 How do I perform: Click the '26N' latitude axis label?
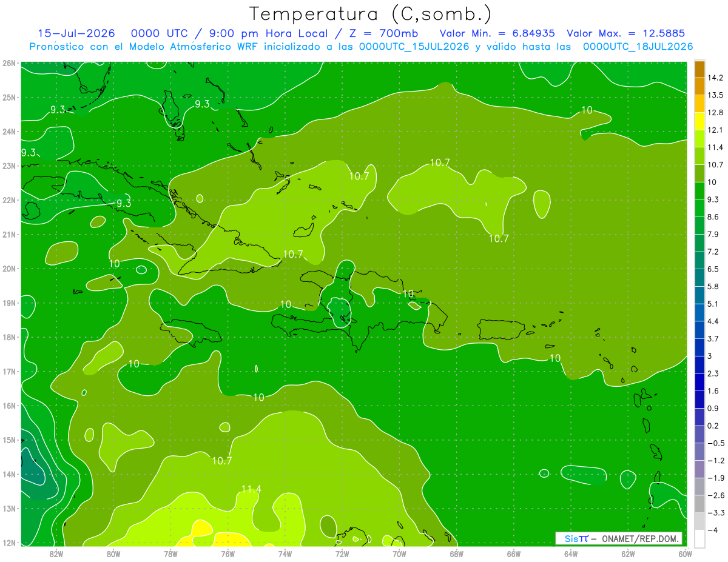coord(9,63)
